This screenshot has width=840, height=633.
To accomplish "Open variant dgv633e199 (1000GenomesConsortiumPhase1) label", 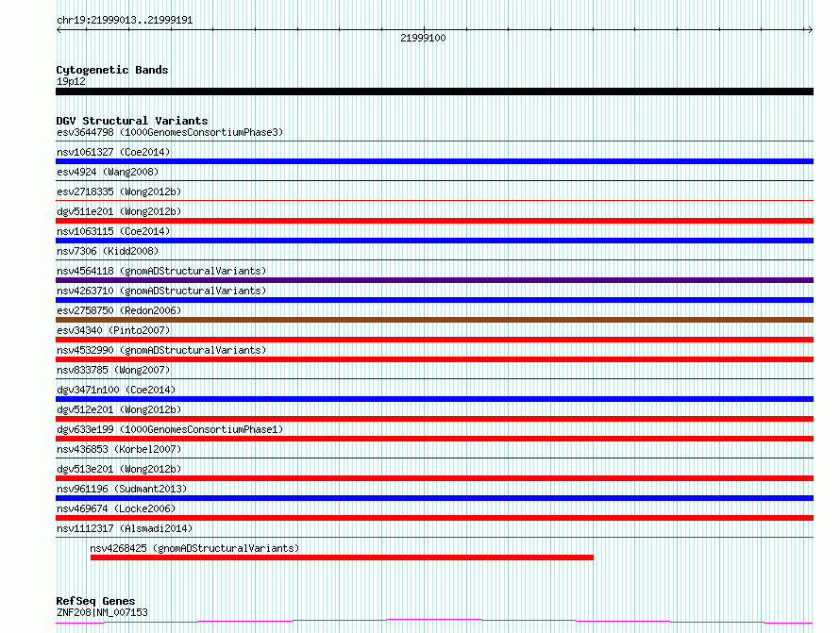I will pyautogui.click(x=170, y=429).
